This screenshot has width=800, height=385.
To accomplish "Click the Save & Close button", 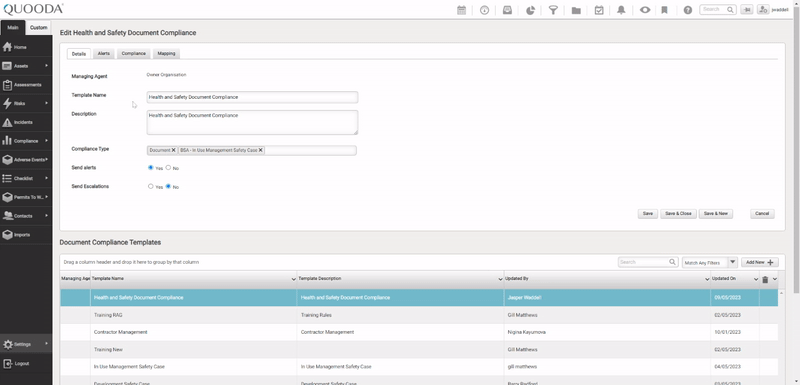I will tap(678, 214).
